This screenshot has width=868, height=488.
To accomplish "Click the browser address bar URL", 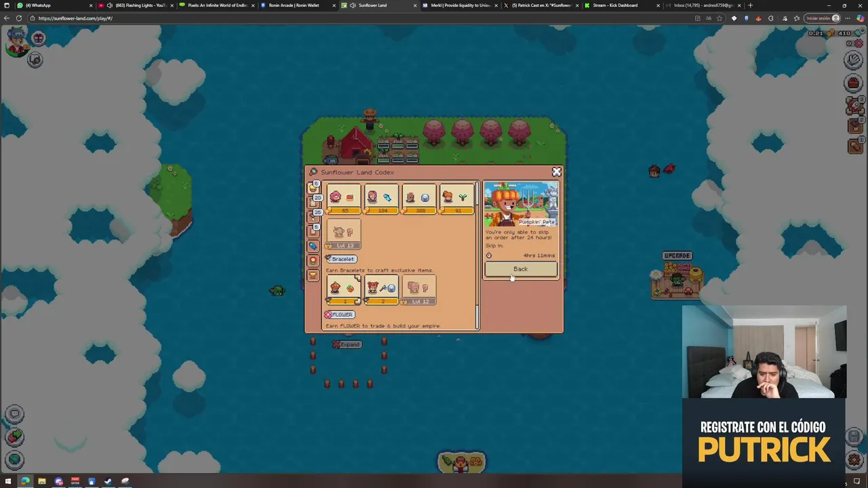I will [75, 18].
